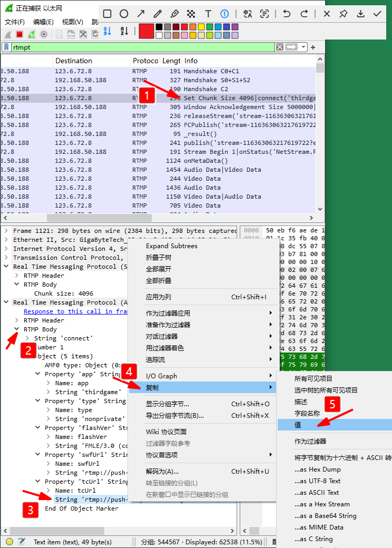Confirm screenshot with checkmark icon
This screenshot has height=548, width=392.
tap(377, 14)
